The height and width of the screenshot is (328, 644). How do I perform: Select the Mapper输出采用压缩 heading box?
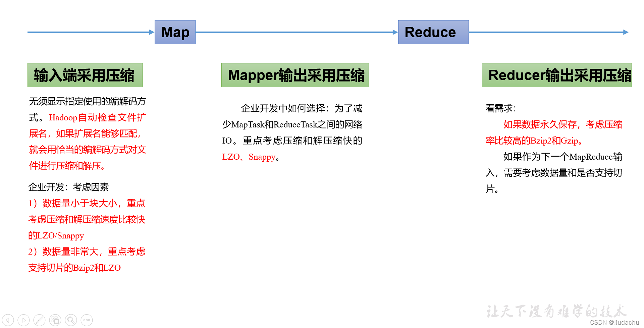295,75
